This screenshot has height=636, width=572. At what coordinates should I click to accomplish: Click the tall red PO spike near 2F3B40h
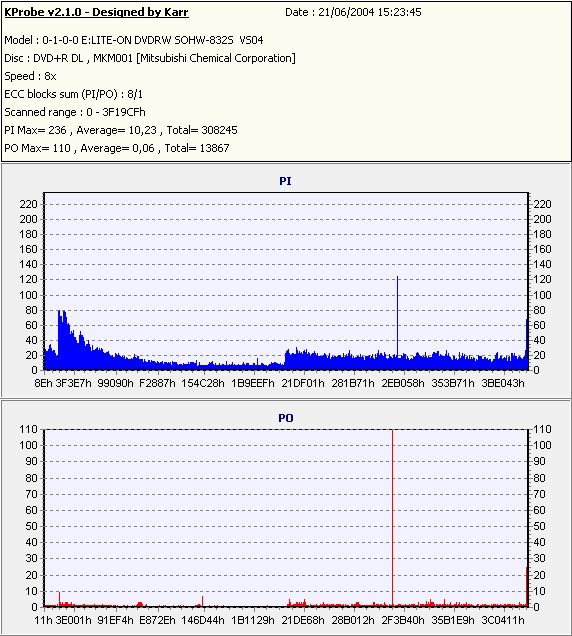pos(392,518)
